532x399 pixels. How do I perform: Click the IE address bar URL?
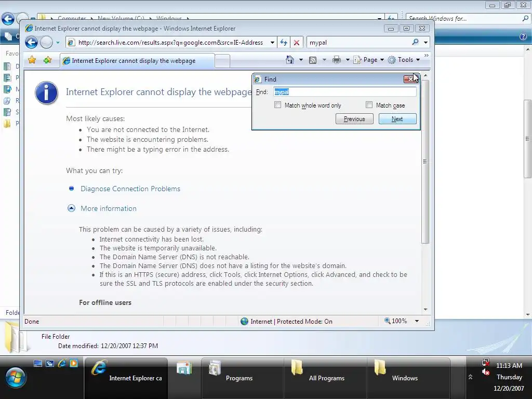click(170, 43)
